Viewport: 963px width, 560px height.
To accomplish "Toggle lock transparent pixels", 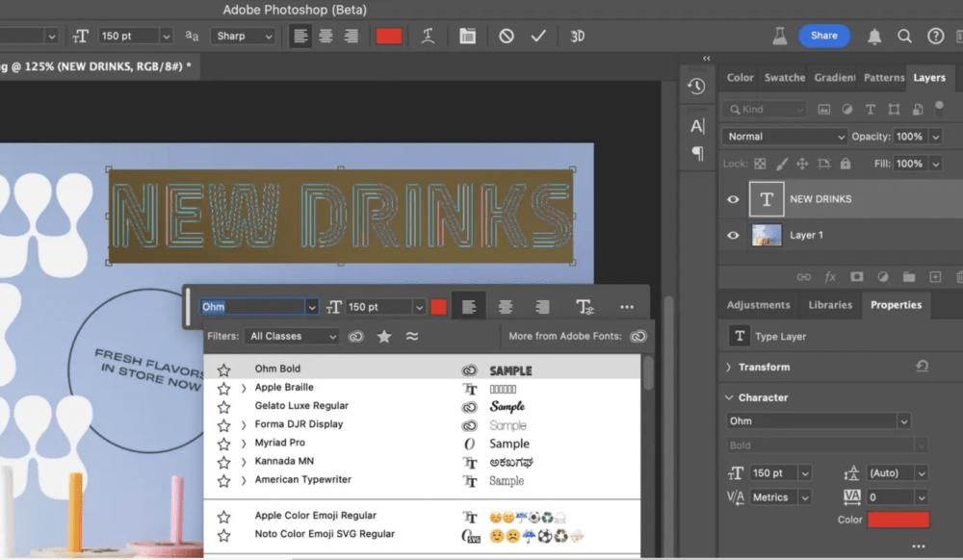I will tap(760, 164).
